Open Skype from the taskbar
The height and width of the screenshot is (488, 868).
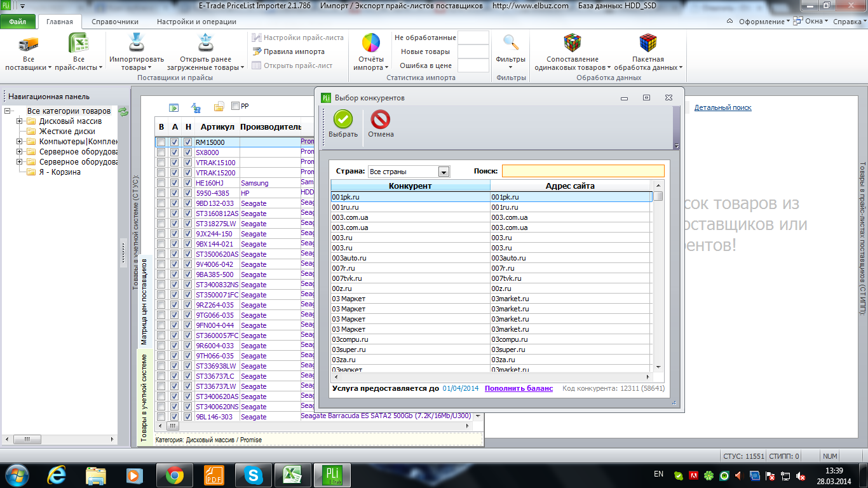pos(254,475)
